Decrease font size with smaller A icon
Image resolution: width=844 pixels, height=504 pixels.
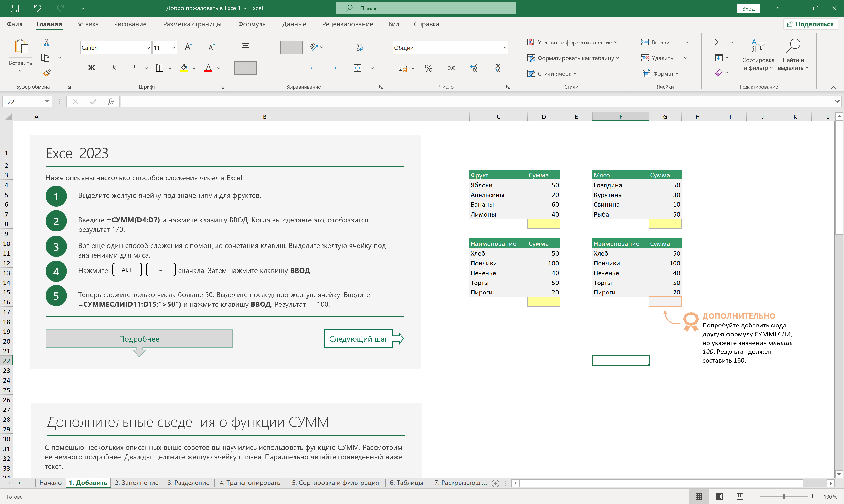211,47
